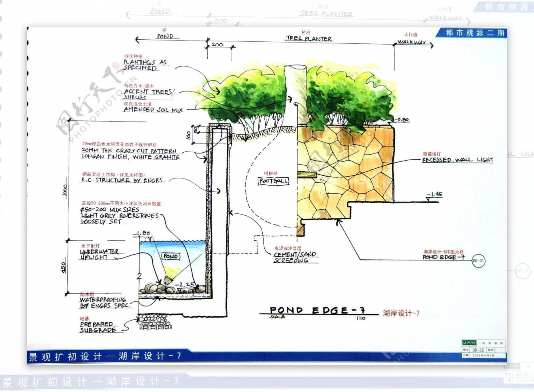Click the "湖岸设计-7" title in red
Screen dimensions: 534x392
pyautogui.click(x=401, y=313)
